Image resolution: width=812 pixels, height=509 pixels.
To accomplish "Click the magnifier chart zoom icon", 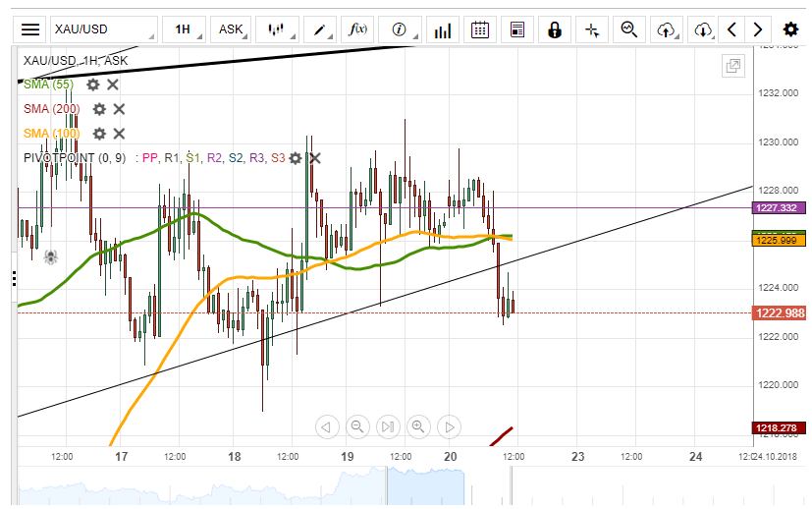I will 629,29.
